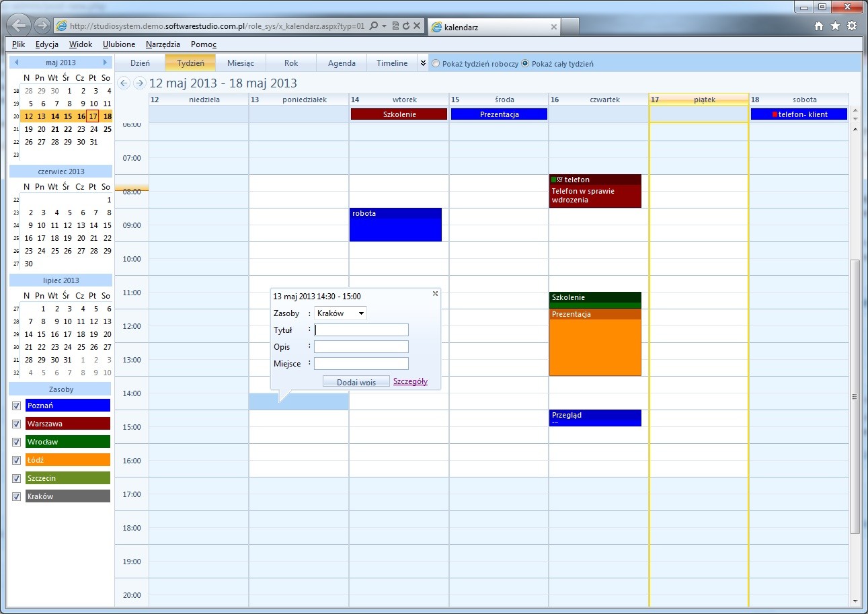The width and height of the screenshot is (868, 614).
Task: Show the next month in the mini calendar
Action: tap(105, 63)
